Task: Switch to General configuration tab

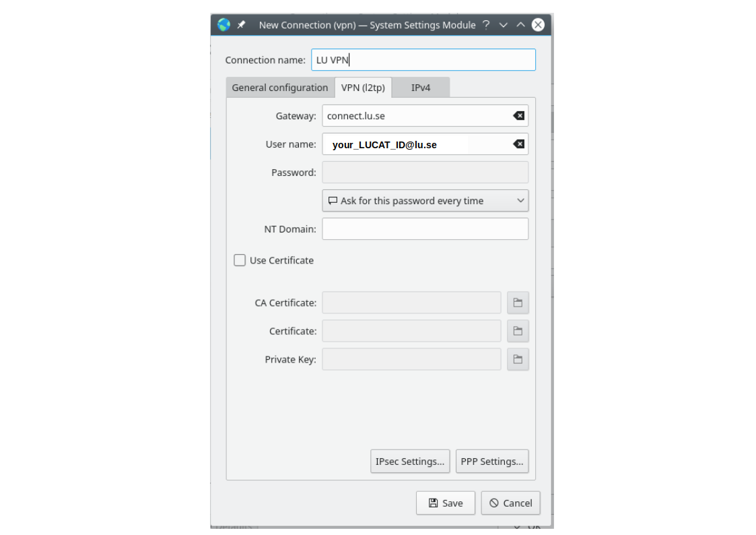Action: 279,88
